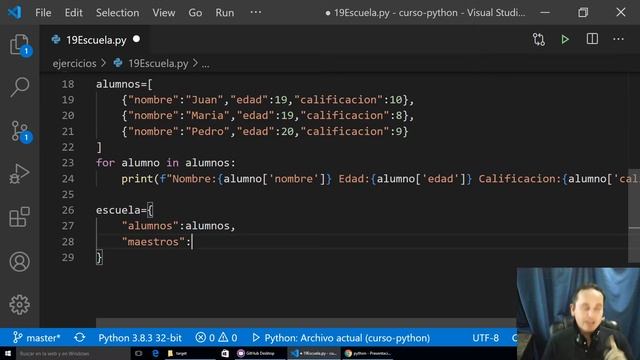This screenshot has height=360, width=640.
Task: Open the Selection menu
Action: click(x=118, y=13)
